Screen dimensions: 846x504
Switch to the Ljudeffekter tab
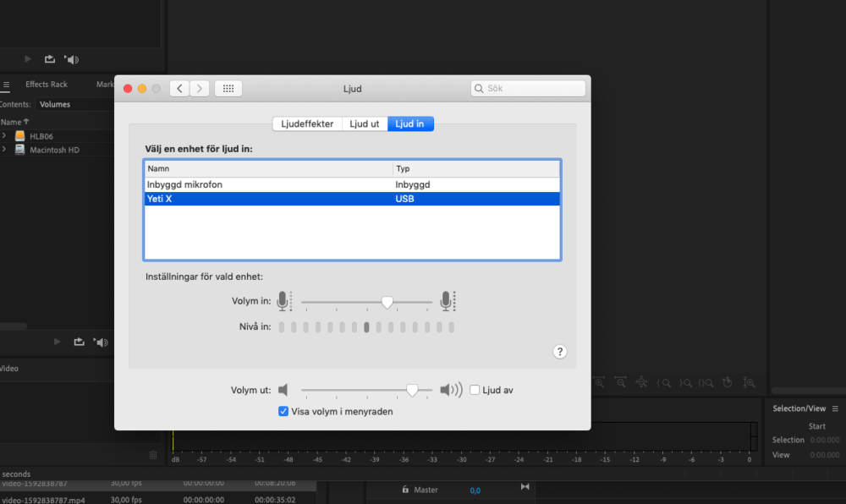[307, 123]
